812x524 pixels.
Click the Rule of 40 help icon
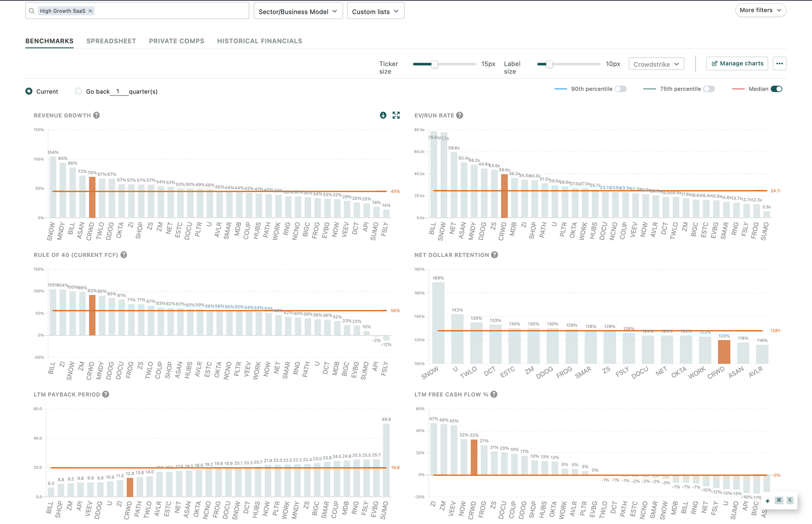pyautogui.click(x=124, y=255)
